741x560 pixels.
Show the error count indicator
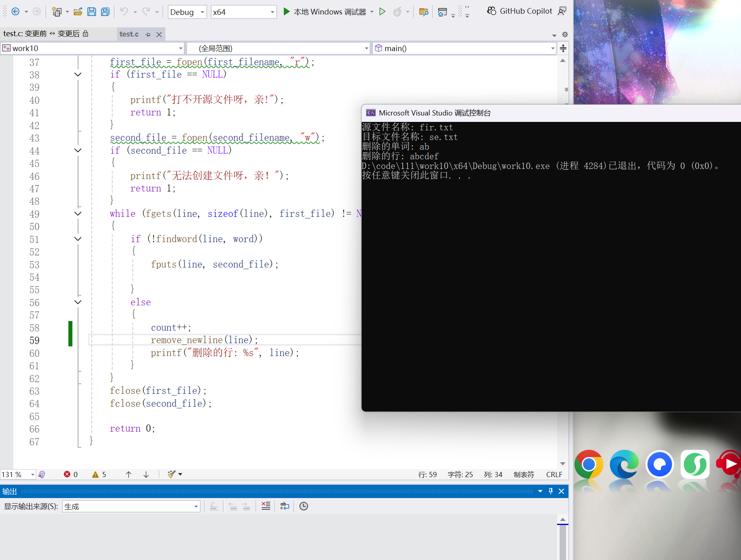tap(71, 475)
